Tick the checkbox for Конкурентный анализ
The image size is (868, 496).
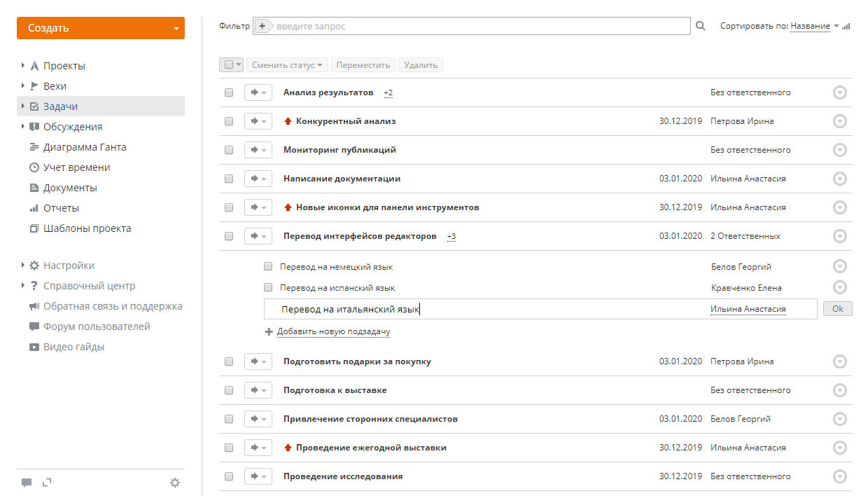(229, 121)
